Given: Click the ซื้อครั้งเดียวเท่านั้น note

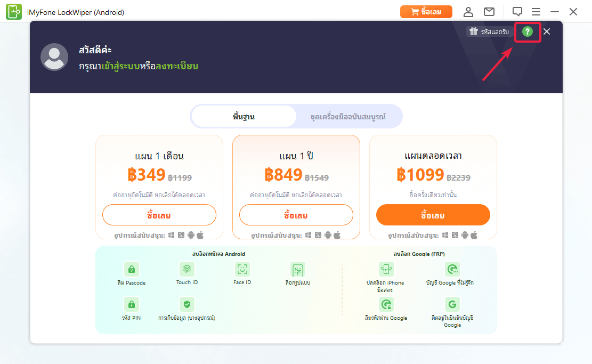Looking at the screenshot, I should coord(433,195).
